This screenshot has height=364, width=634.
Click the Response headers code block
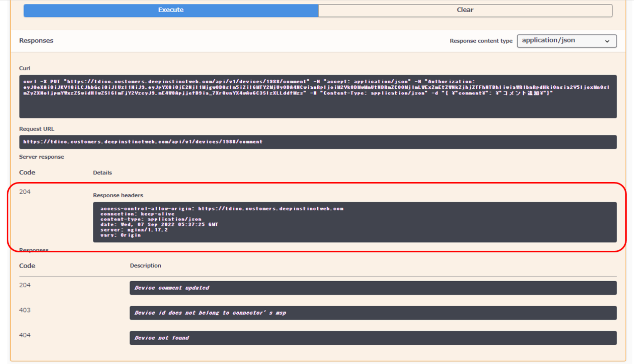(354, 222)
